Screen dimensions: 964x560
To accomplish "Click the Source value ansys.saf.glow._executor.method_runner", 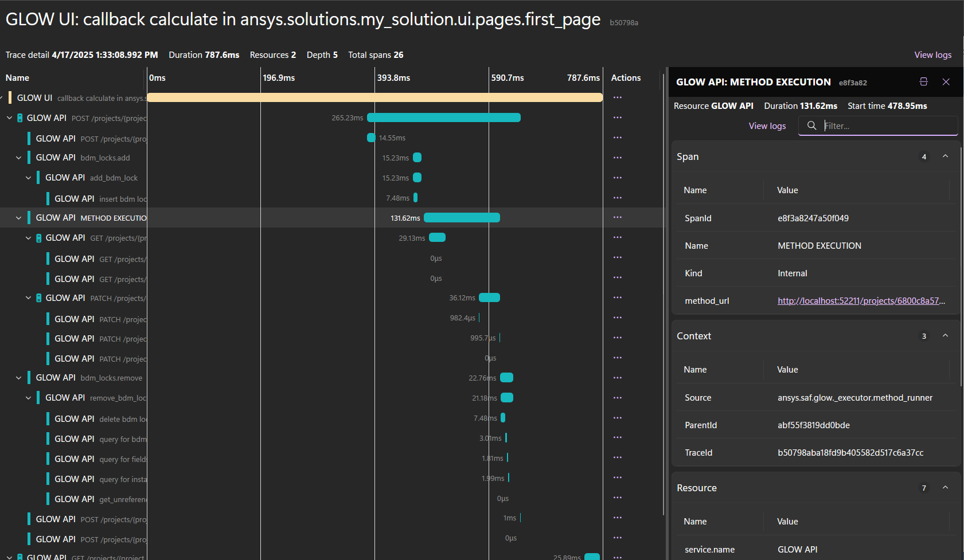I will [x=855, y=398].
